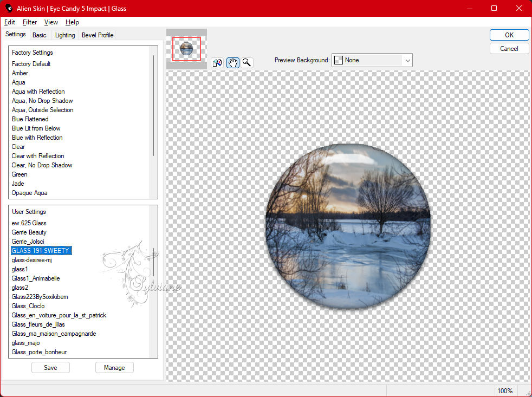This screenshot has width=532, height=397.
Task: Select Gerrie_Jolsci user setting
Action: tap(28, 241)
